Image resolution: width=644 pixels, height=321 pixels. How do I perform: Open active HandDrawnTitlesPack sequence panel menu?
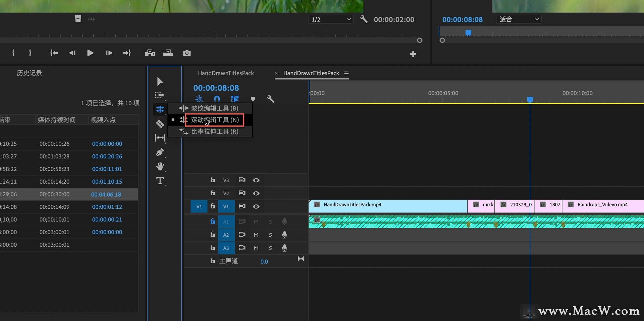tap(346, 73)
